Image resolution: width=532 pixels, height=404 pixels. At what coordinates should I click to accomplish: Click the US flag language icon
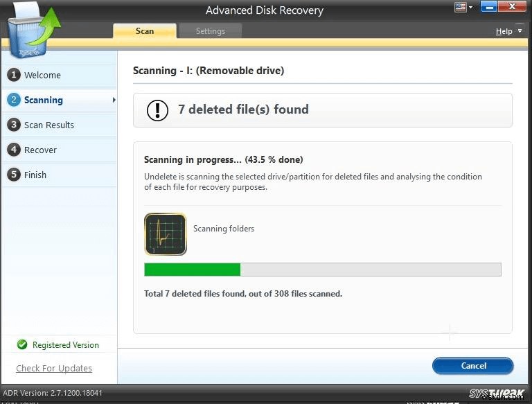click(460, 7)
